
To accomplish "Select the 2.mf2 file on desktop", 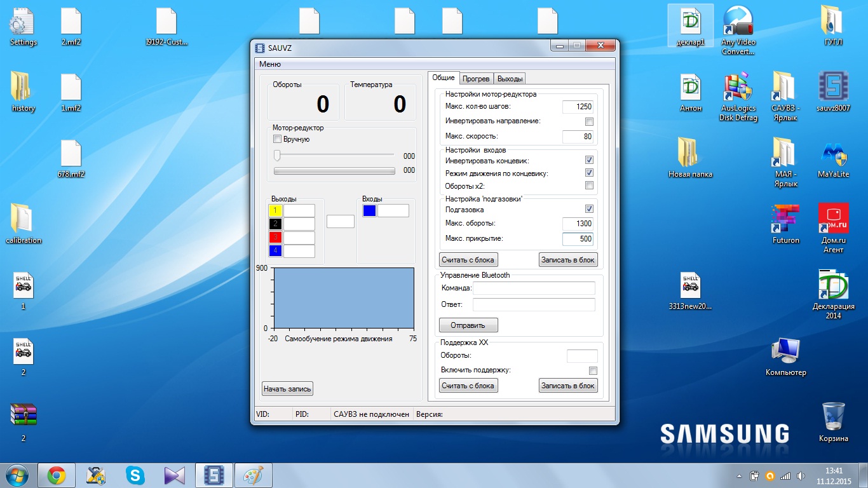I will 71,27.
